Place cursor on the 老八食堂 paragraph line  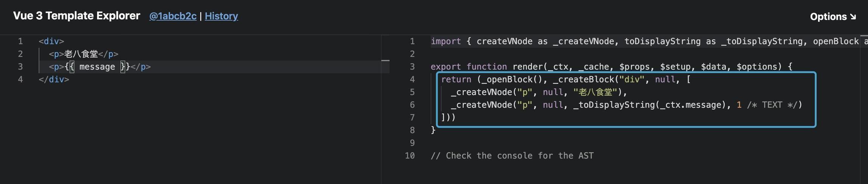[x=84, y=54]
